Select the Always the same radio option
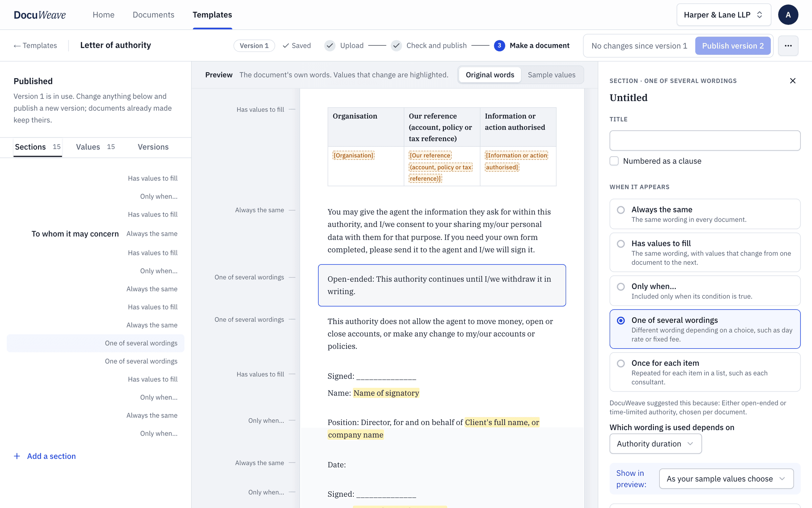This screenshot has height=508, width=812. click(621, 210)
